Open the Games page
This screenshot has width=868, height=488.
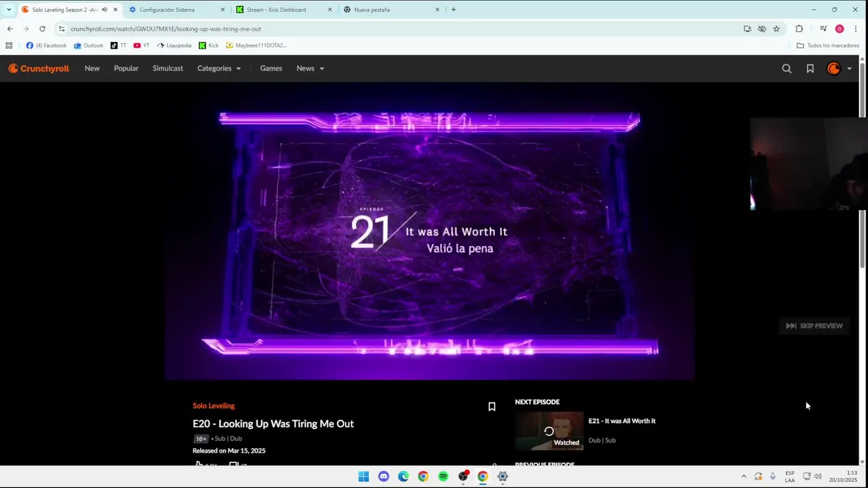coord(271,68)
